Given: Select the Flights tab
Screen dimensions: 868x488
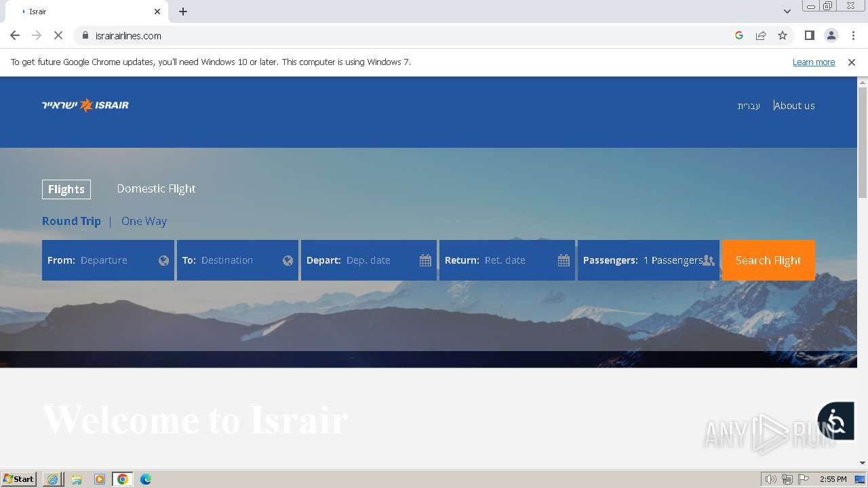Looking at the screenshot, I should click(x=66, y=189).
